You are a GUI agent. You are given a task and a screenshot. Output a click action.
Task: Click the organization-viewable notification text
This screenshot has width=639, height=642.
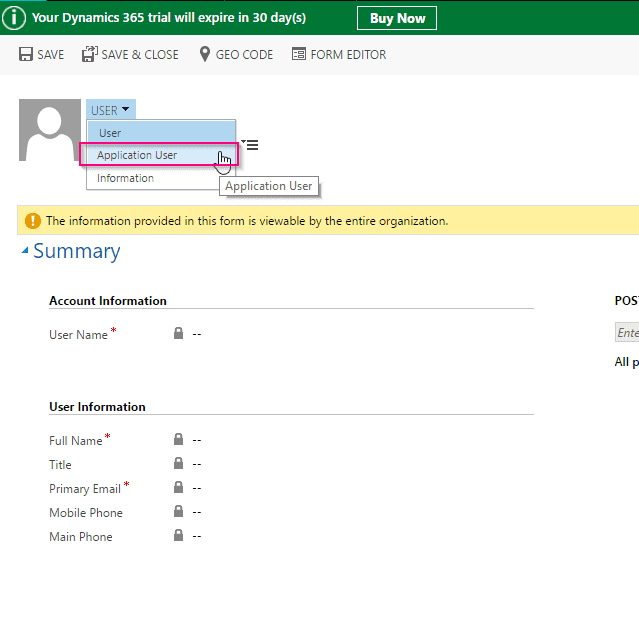click(247, 221)
